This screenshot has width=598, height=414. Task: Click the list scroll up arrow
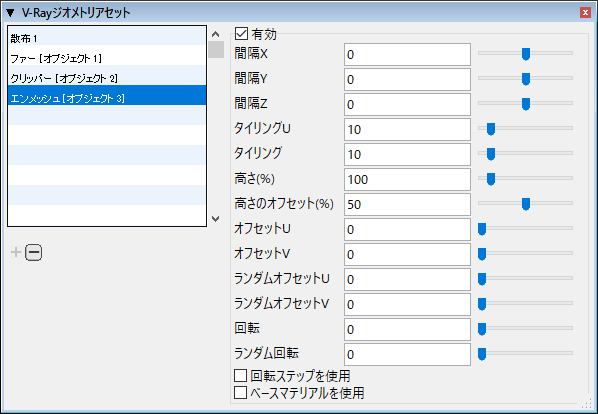(215, 34)
